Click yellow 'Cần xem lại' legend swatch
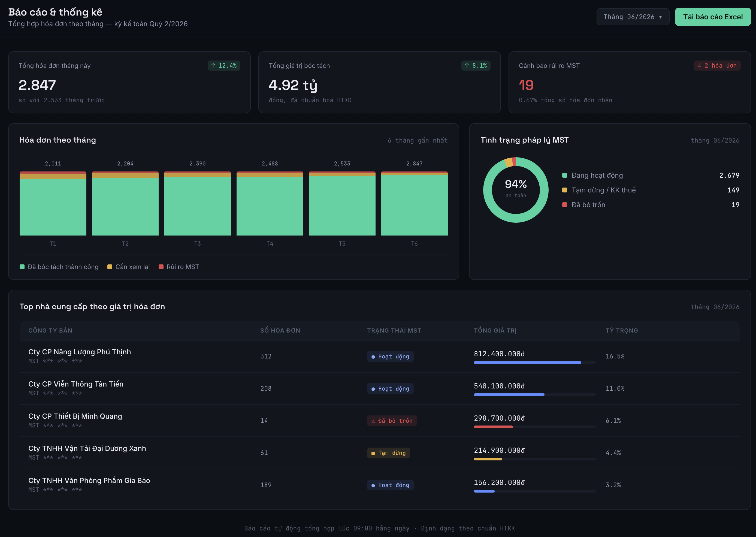The height and width of the screenshot is (537, 756). point(110,267)
